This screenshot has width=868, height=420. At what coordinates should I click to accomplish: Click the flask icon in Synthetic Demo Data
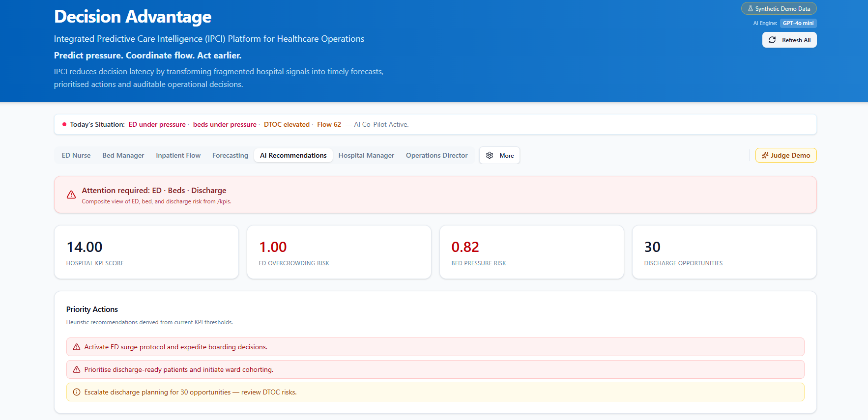[751, 9]
